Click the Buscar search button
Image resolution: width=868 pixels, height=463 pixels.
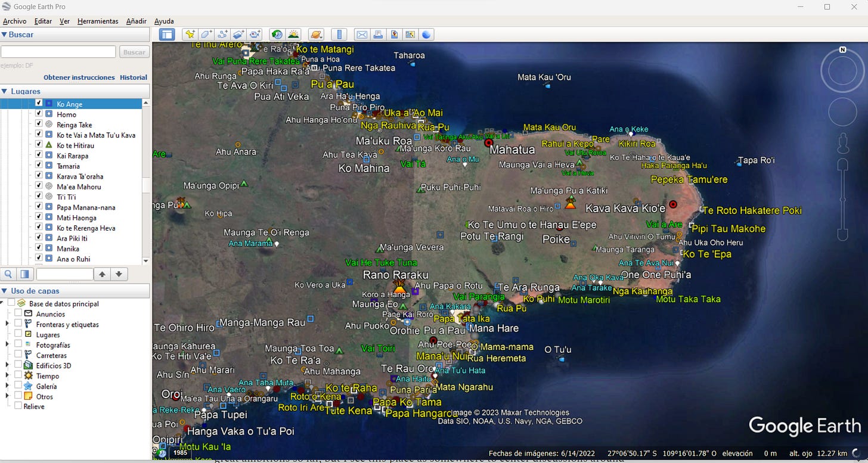134,52
